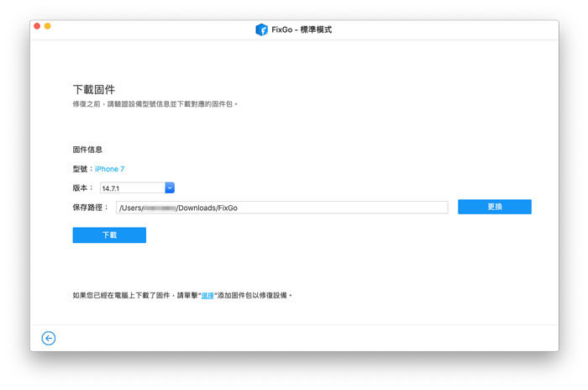Click the 型號 label
The height and width of the screenshot is (390, 588).
(82, 169)
